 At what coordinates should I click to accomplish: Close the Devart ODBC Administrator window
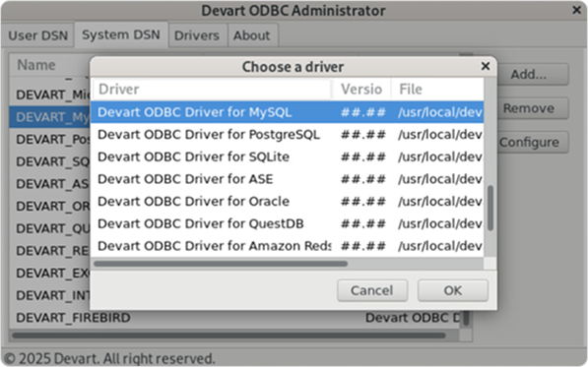click(577, 10)
